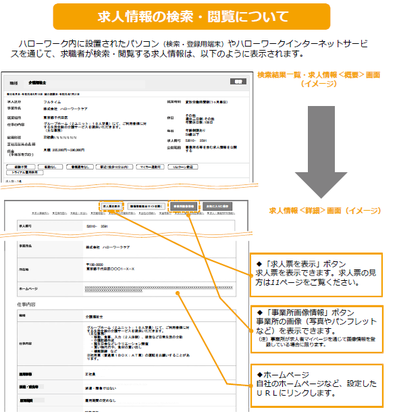Click the ◆ホームページ callout heading
This screenshot has width=399, height=420.
point(283,375)
